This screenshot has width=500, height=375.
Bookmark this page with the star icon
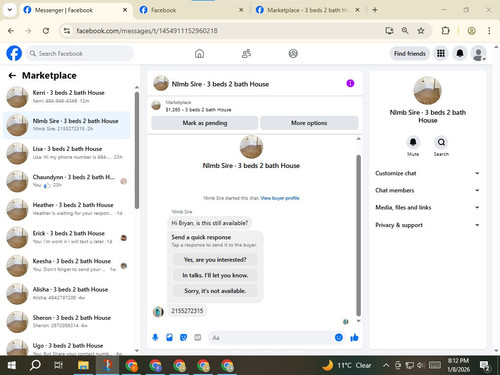pos(421,31)
